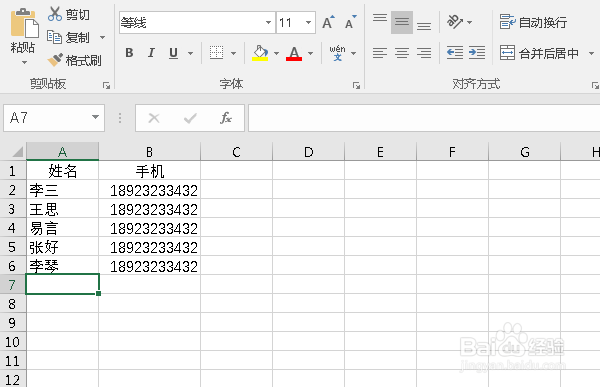Activate the Format Painter brush
This screenshot has height=387, width=600.
(55, 60)
